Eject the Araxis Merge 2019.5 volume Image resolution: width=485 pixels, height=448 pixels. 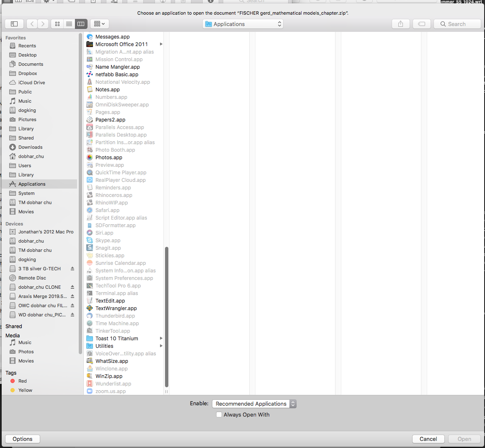(x=72, y=296)
